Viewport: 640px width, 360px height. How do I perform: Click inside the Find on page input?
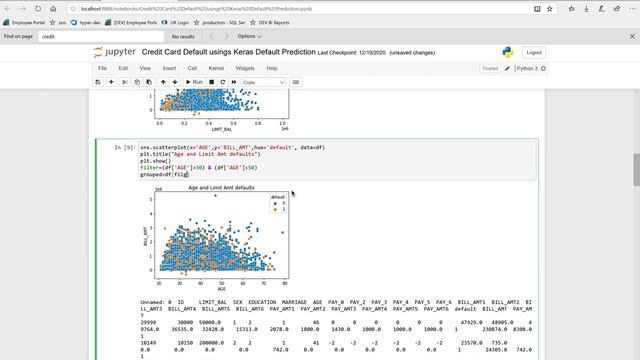pos(101,36)
